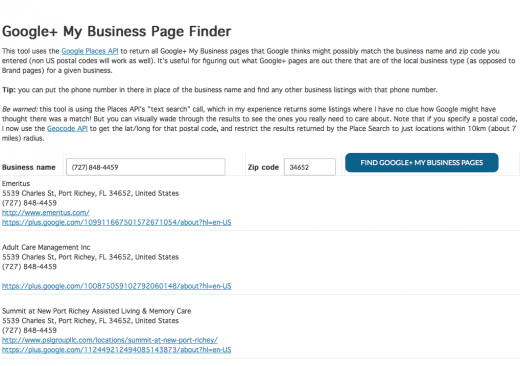Open the Google Places API link
The height and width of the screenshot is (366, 520).
tap(90, 51)
